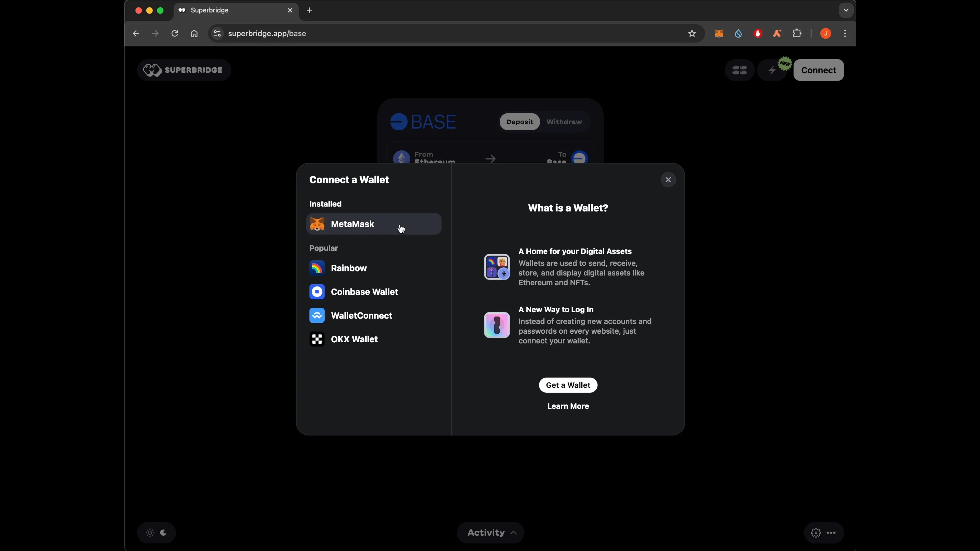
Task: Click the MetaMask fox extension icon
Action: pos(719,33)
